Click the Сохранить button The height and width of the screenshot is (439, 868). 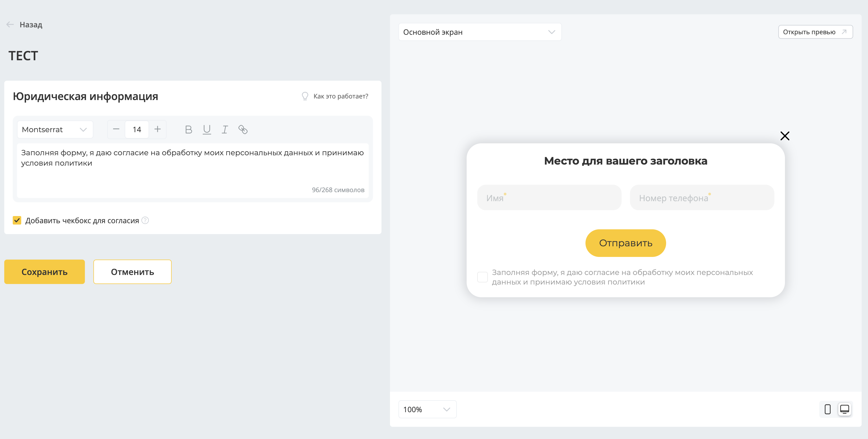[45, 272]
